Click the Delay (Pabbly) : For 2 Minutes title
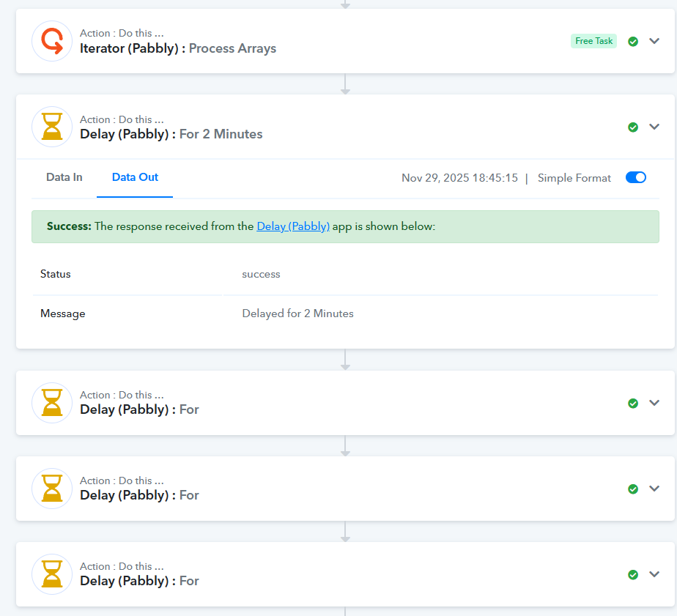This screenshot has width=677, height=616. (x=171, y=134)
